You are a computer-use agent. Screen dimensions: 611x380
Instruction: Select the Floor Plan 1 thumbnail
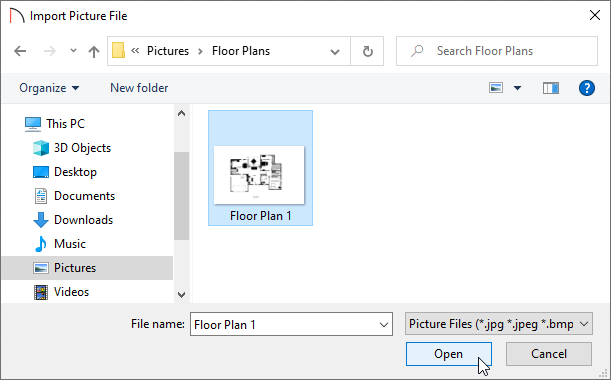[260, 168]
